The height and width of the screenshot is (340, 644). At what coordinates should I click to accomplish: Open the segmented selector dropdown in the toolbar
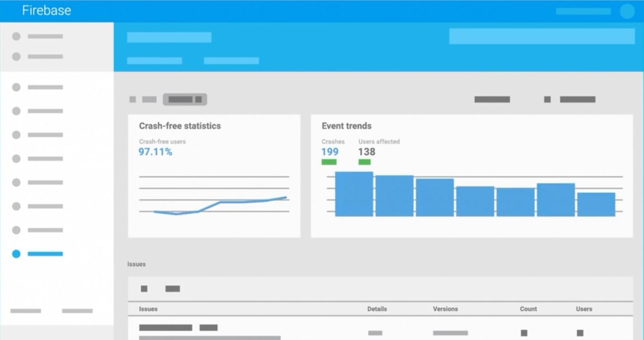click(184, 99)
